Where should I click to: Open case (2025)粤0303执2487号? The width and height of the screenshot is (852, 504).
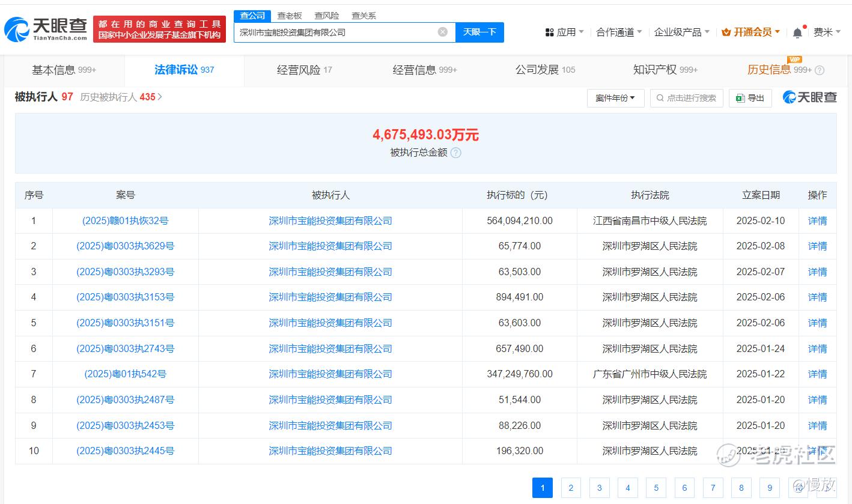click(x=125, y=400)
